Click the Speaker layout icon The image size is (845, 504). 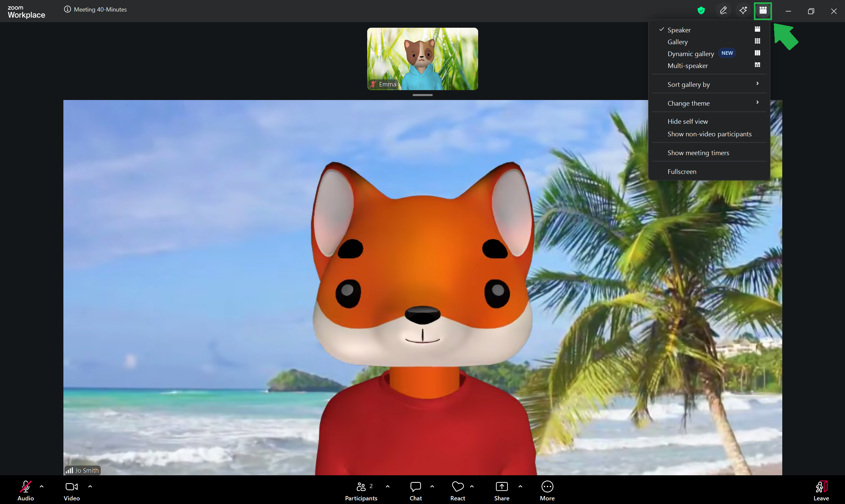(x=757, y=29)
